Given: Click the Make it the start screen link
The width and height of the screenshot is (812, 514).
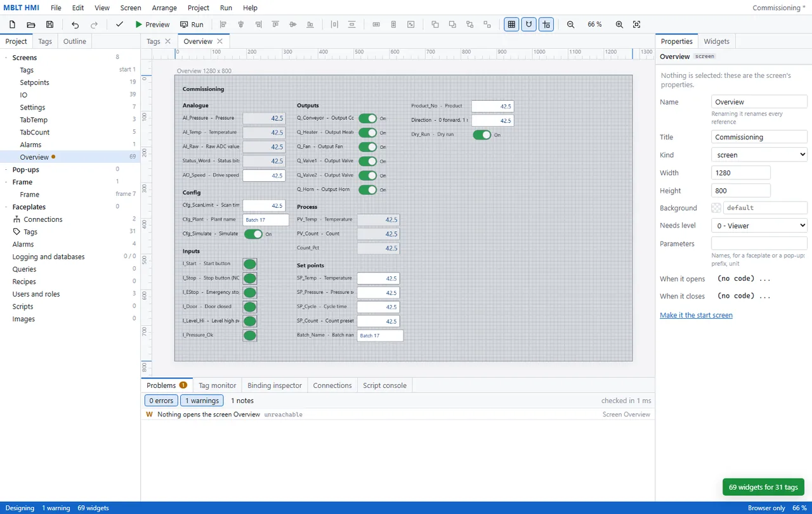Looking at the screenshot, I should click(696, 315).
